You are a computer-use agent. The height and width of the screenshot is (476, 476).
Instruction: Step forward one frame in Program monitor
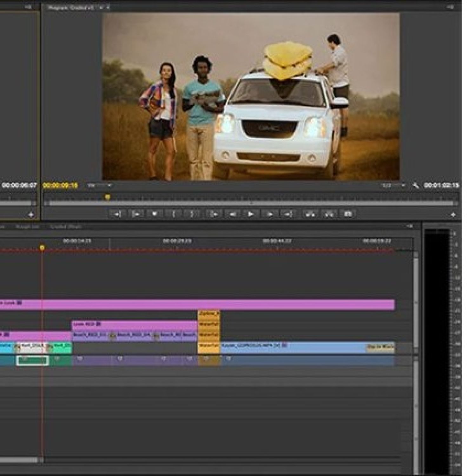coord(269,214)
